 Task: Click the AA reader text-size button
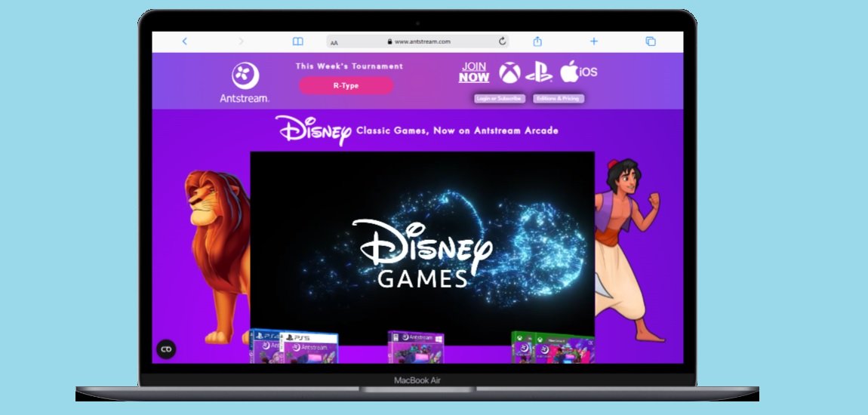pyautogui.click(x=334, y=42)
